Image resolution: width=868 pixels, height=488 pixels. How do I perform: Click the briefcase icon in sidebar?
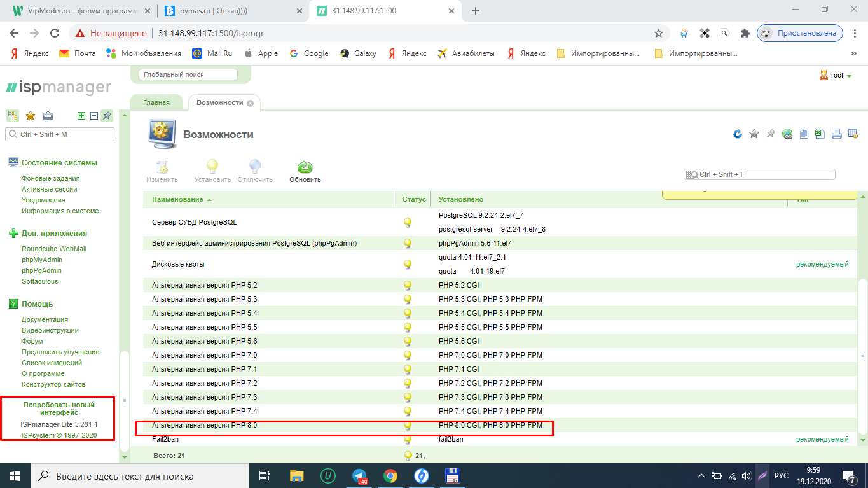(48, 116)
